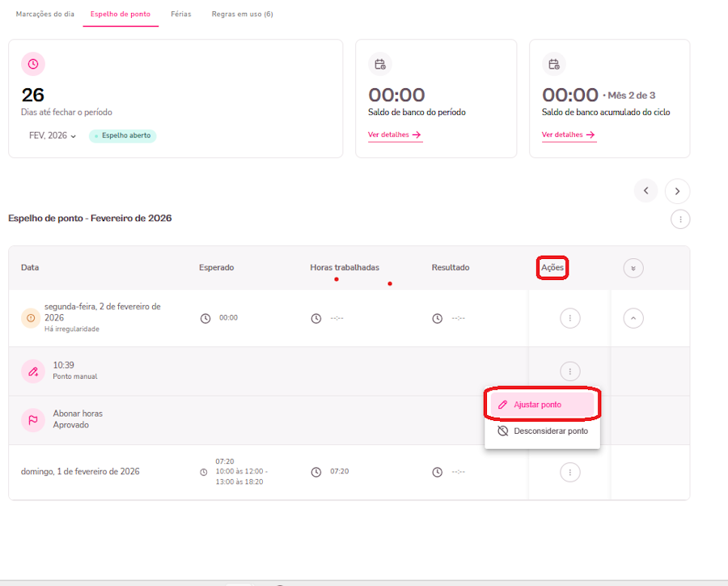Open Ver detalhes under Saldo de banco do período
This screenshot has height=586, width=728.
tap(395, 135)
